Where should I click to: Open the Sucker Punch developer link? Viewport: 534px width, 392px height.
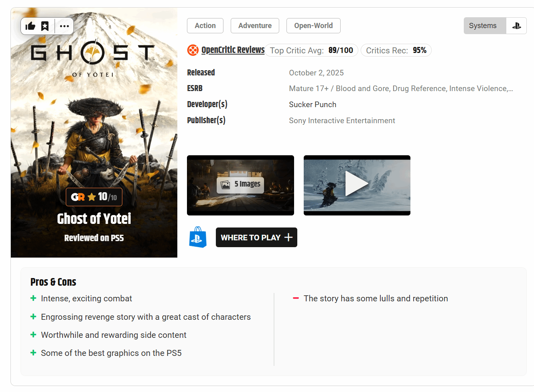[313, 105]
